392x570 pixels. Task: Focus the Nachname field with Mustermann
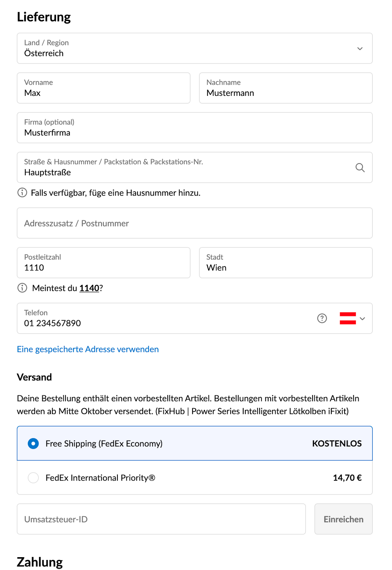point(286,88)
